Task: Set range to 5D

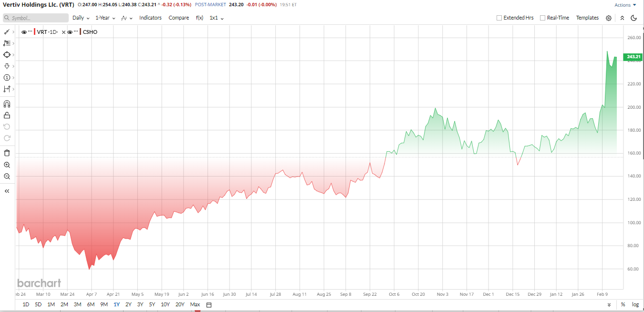Action: click(x=38, y=304)
